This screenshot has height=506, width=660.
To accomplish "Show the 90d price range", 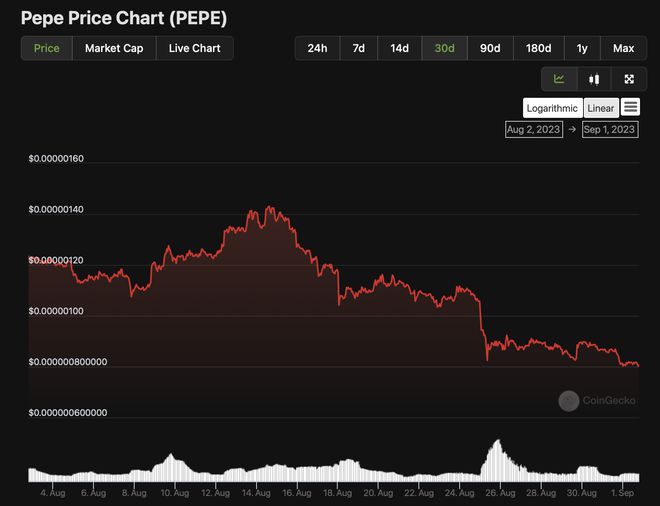I will [x=490, y=48].
